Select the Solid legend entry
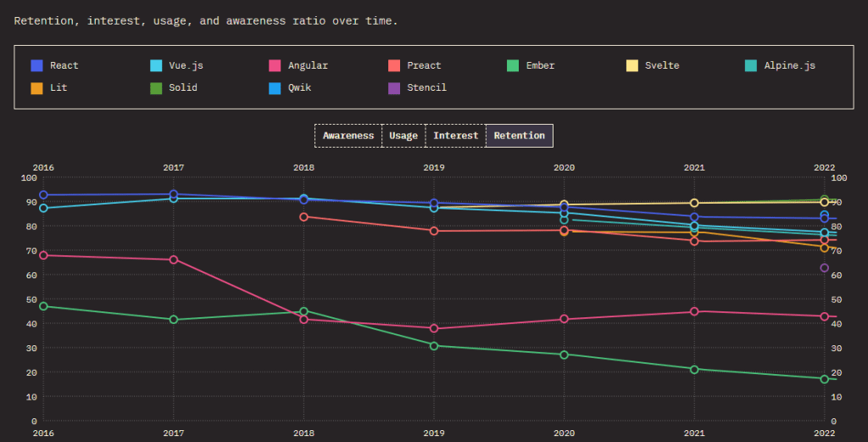The height and width of the screenshot is (442, 868). pos(156,87)
